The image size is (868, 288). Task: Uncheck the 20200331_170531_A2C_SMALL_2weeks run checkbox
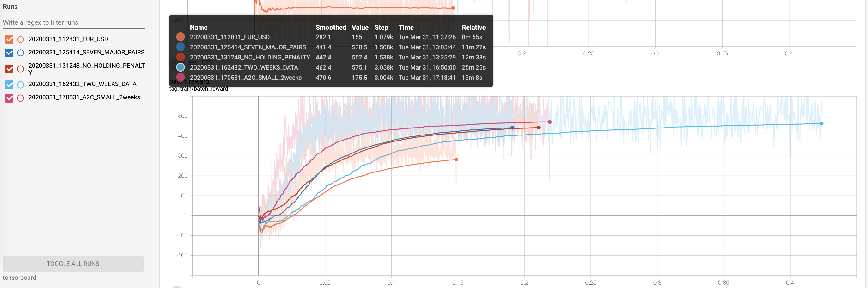pyautogui.click(x=9, y=98)
